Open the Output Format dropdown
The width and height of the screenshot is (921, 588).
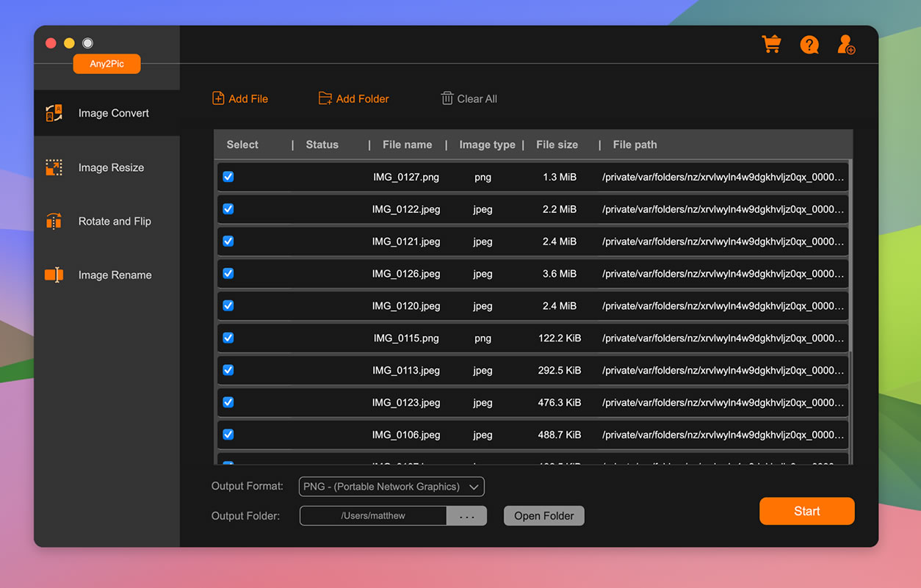pos(391,486)
